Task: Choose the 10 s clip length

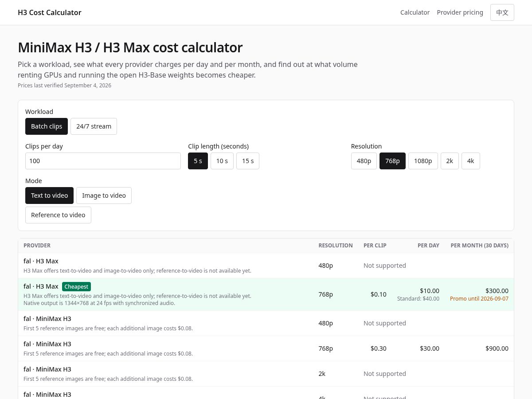Action: [222, 161]
